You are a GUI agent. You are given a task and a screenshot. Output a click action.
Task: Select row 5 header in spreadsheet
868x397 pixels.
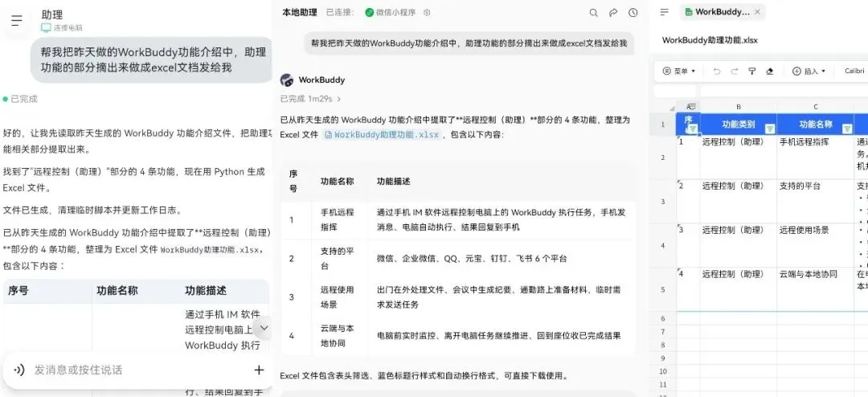tap(663, 289)
